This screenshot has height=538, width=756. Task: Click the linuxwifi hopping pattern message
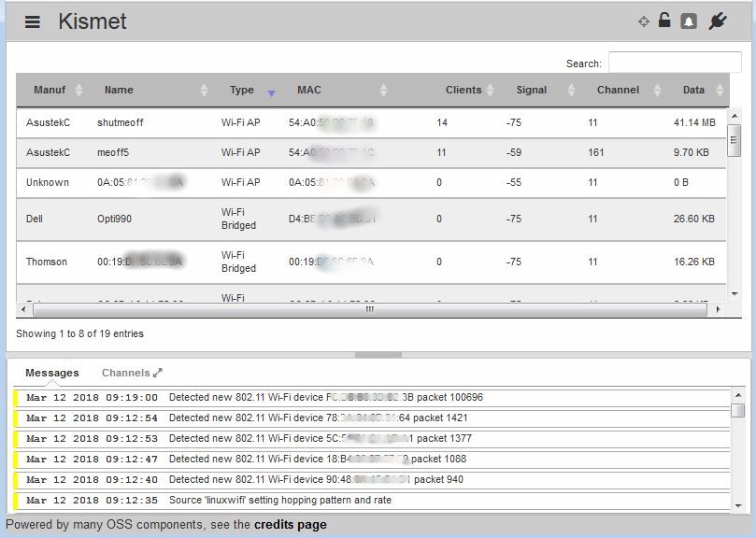pyautogui.click(x=371, y=501)
